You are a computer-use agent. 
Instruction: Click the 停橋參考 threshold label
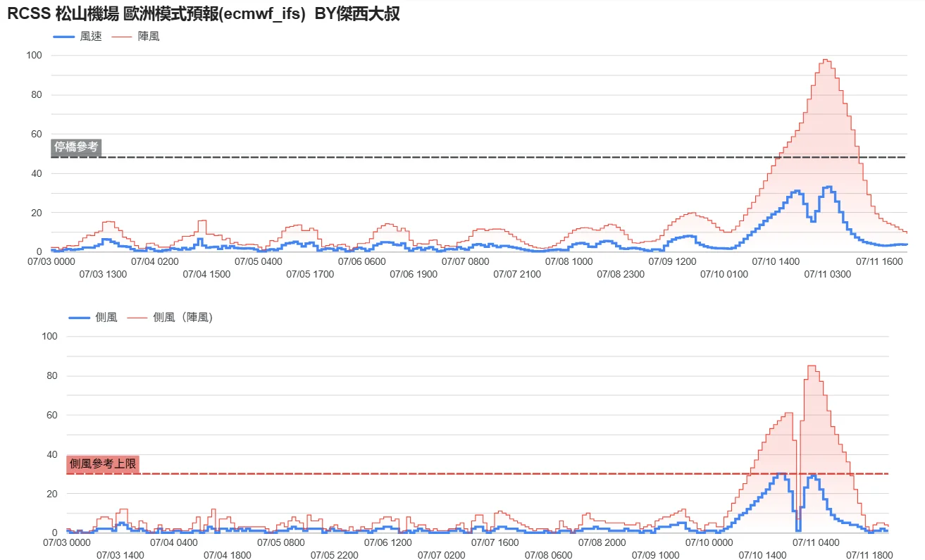[x=76, y=147]
